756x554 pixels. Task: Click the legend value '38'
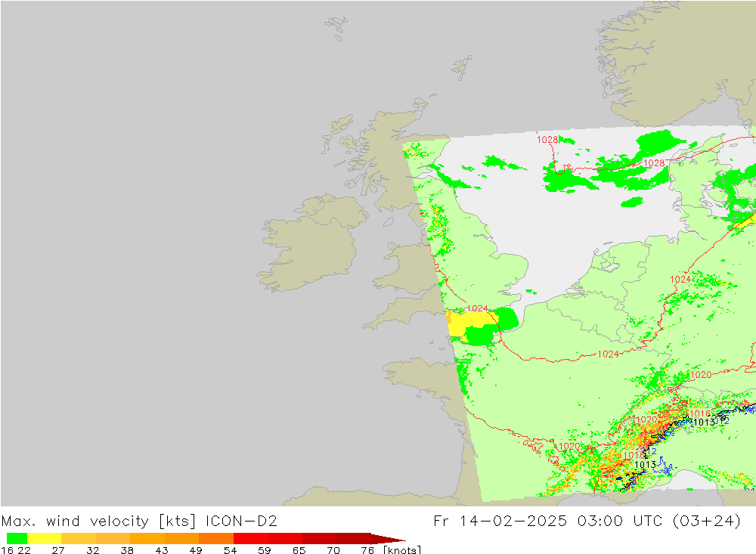127,550
